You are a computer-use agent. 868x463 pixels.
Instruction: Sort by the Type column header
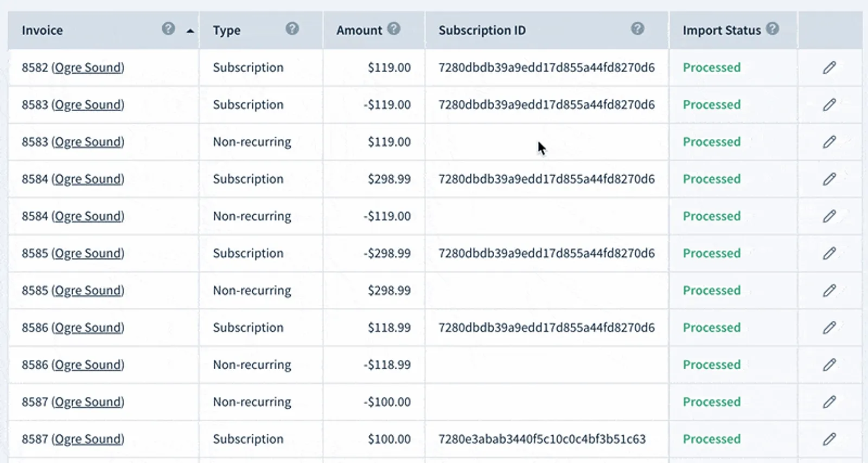click(227, 30)
